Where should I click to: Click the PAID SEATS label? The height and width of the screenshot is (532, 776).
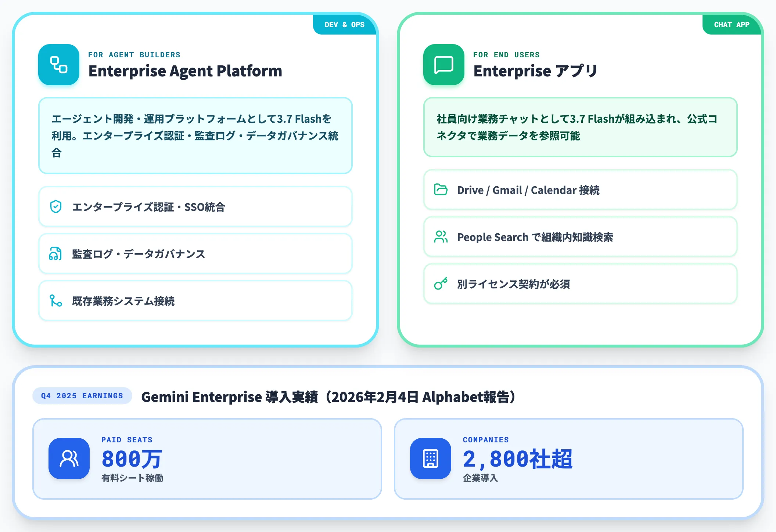127,440
